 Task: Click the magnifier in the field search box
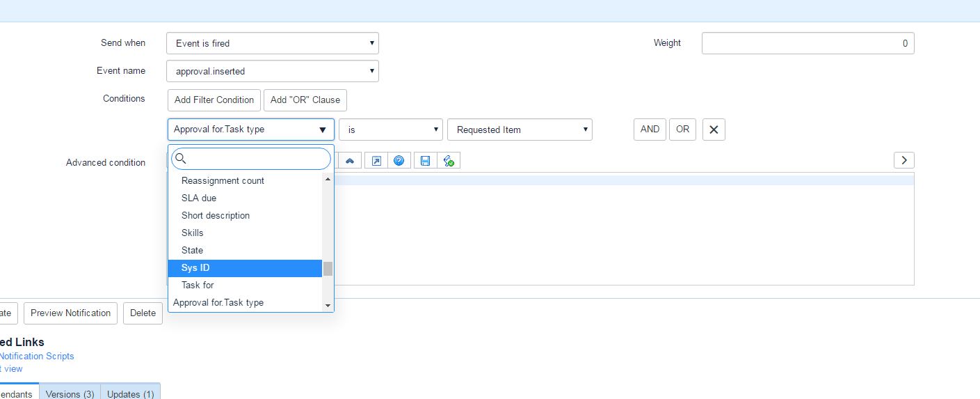(x=181, y=159)
